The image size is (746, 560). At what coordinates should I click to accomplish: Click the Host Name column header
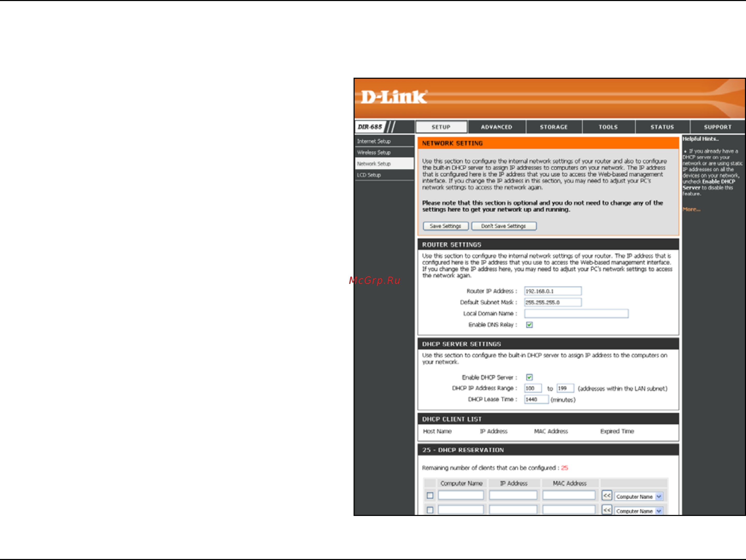click(x=437, y=431)
